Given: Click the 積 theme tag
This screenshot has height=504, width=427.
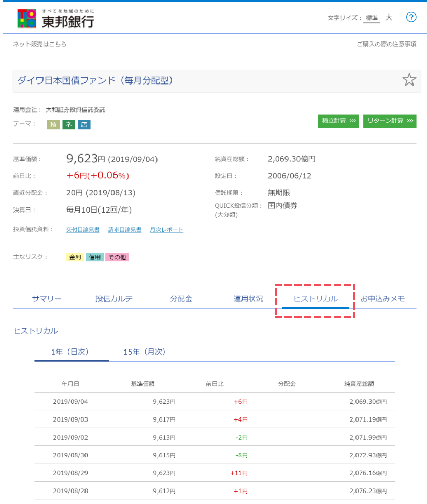Looking at the screenshot, I should click(53, 124).
